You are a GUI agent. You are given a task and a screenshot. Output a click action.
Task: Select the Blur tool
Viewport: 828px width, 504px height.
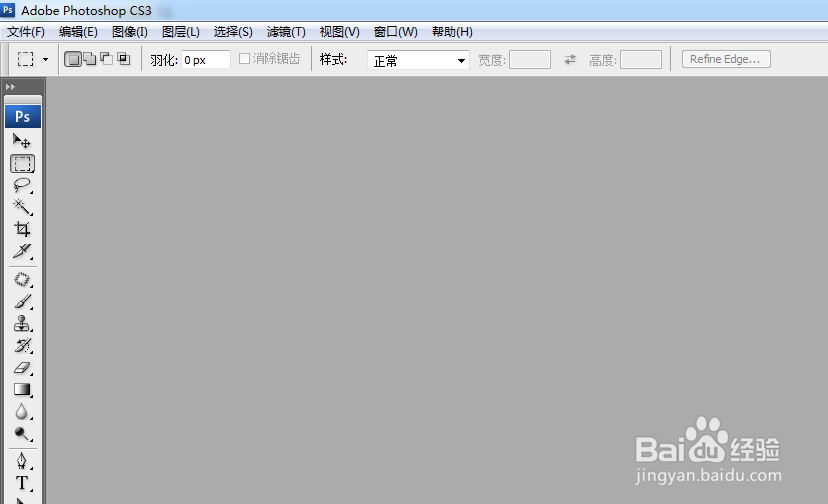(x=22, y=412)
